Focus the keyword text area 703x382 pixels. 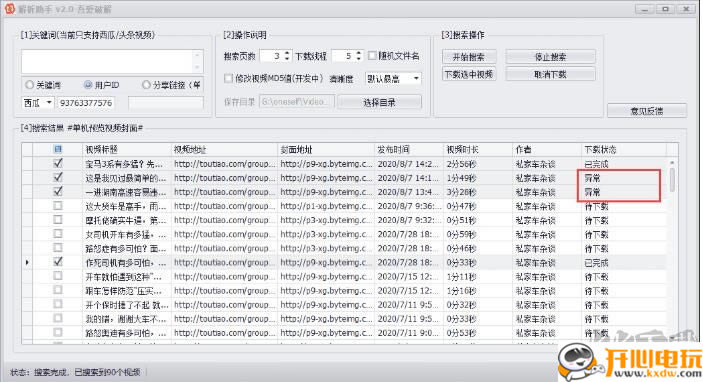click(x=108, y=61)
